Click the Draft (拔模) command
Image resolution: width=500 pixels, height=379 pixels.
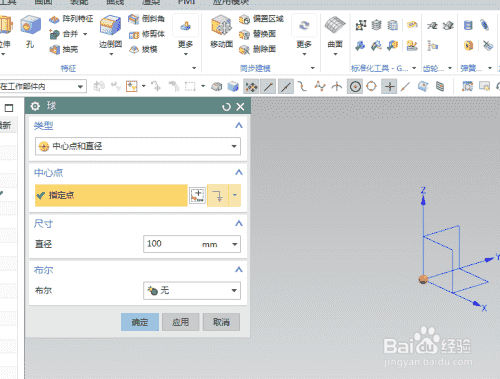143,49
